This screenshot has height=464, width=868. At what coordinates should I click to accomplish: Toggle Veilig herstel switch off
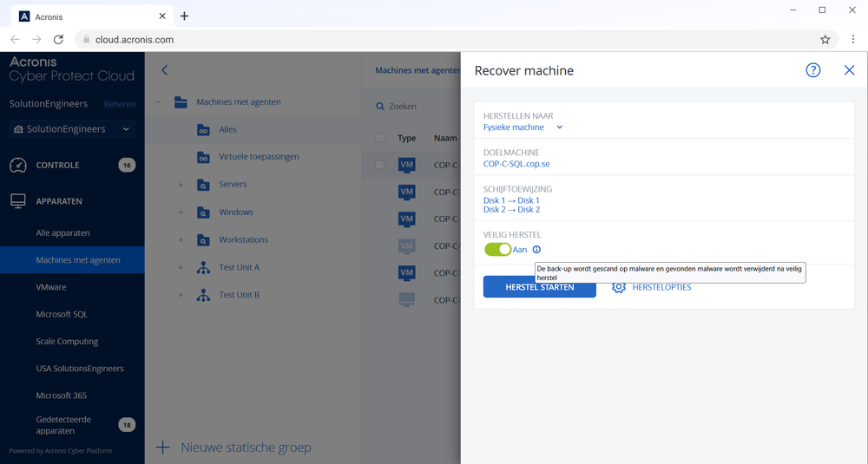[497, 250]
